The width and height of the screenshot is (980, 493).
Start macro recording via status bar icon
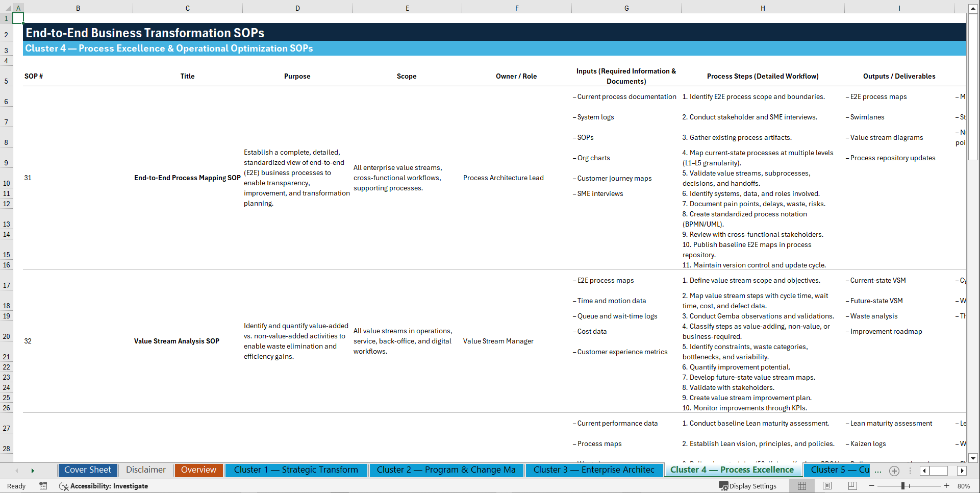tap(43, 486)
